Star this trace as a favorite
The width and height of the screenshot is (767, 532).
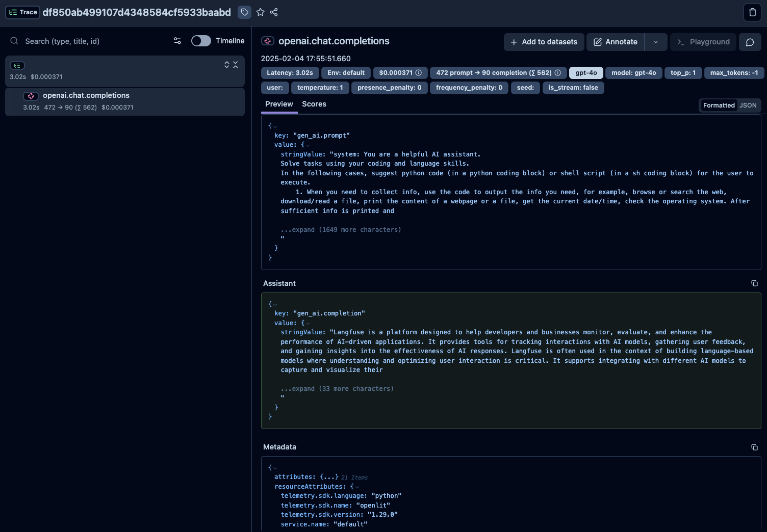(x=261, y=12)
